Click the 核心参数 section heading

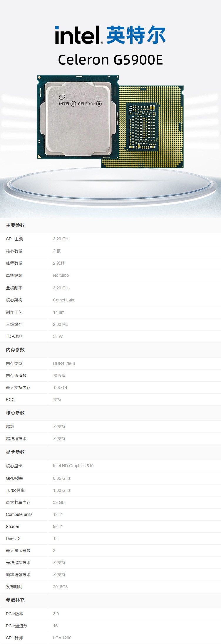coord(15,413)
